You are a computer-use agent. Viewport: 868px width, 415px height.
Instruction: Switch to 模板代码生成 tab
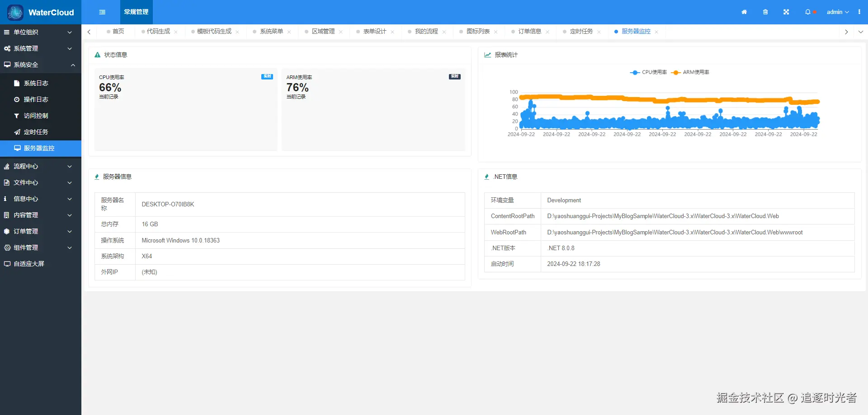coord(214,32)
